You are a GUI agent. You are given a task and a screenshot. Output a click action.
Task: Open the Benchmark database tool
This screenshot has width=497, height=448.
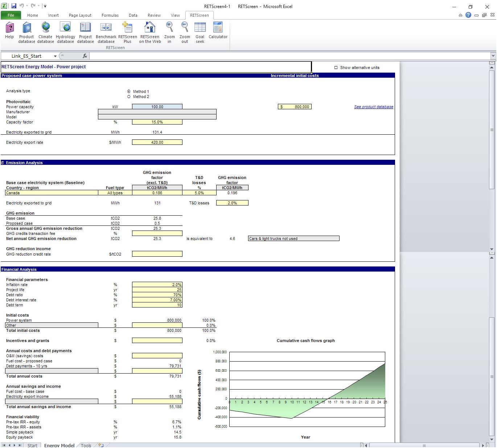point(106,32)
